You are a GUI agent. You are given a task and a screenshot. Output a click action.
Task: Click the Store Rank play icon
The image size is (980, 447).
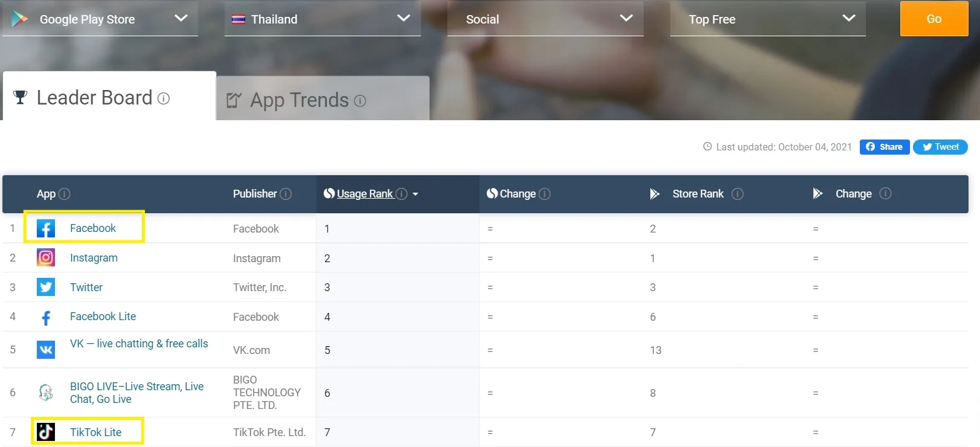click(655, 194)
